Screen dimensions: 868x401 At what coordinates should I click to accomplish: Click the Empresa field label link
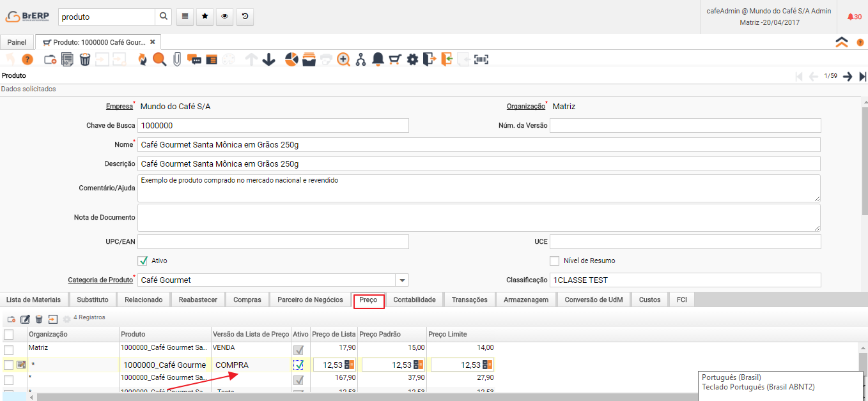click(x=119, y=107)
